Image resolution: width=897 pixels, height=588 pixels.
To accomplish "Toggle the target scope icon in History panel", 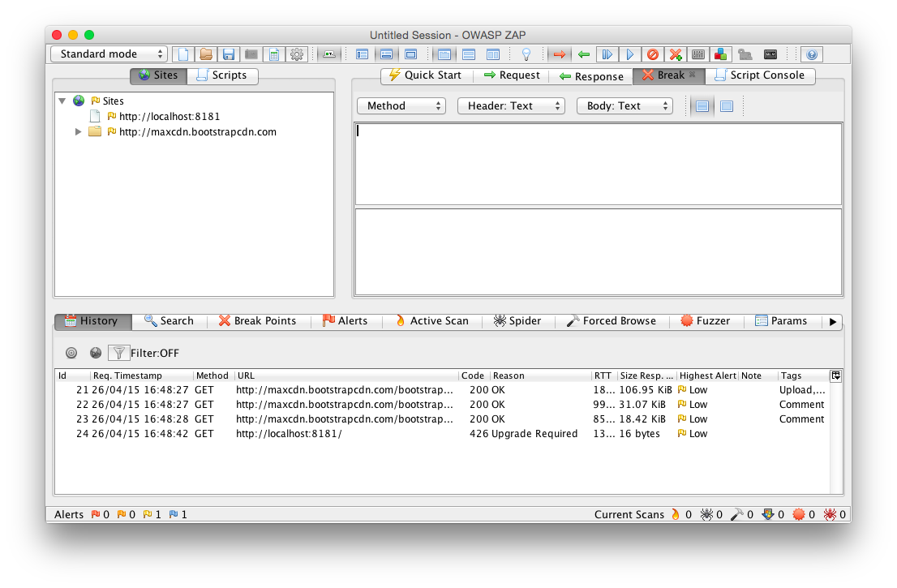I will click(71, 353).
